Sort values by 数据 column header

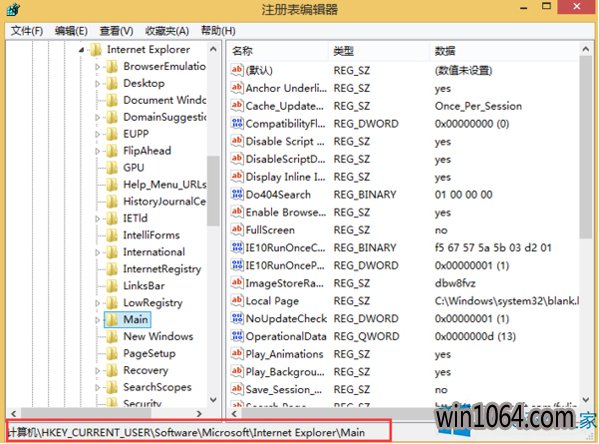505,51
